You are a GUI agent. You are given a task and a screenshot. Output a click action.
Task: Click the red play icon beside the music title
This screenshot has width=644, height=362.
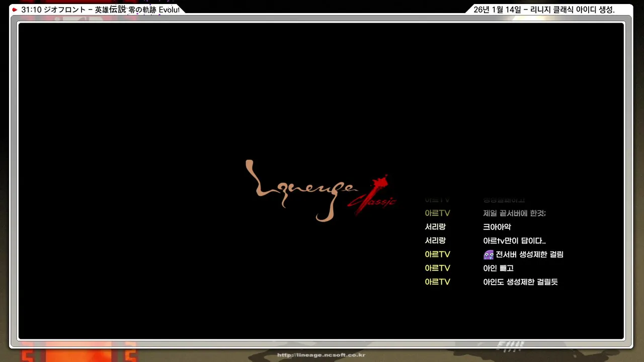tap(15, 10)
